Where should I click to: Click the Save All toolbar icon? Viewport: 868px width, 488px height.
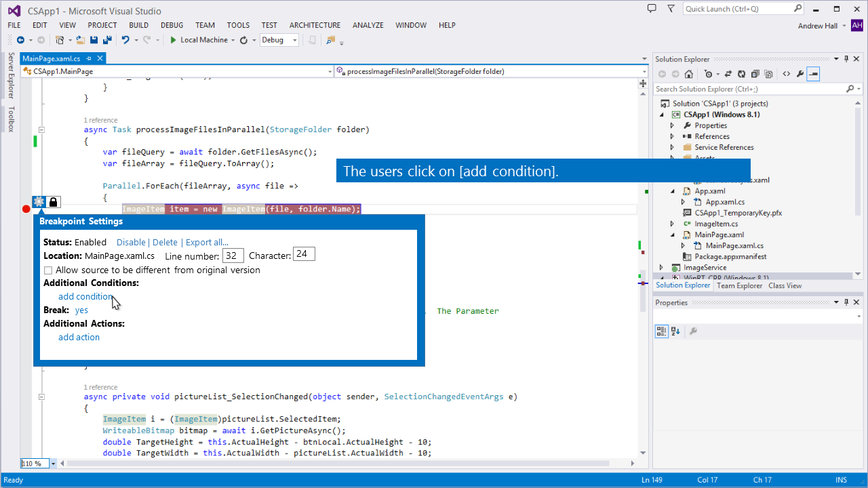pos(107,40)
